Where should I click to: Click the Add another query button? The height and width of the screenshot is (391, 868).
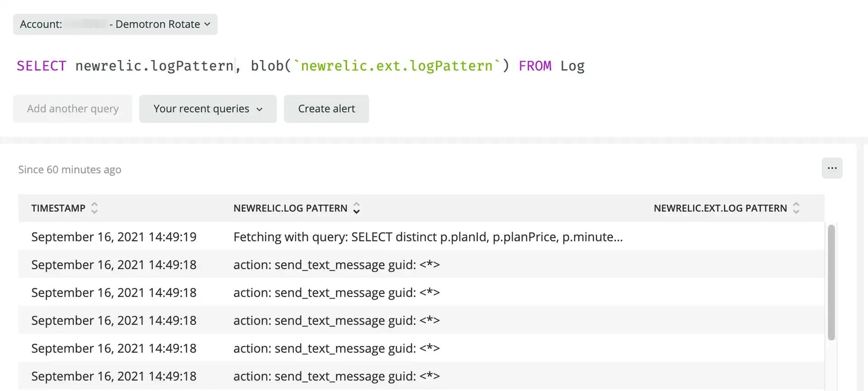coord(72,109)
